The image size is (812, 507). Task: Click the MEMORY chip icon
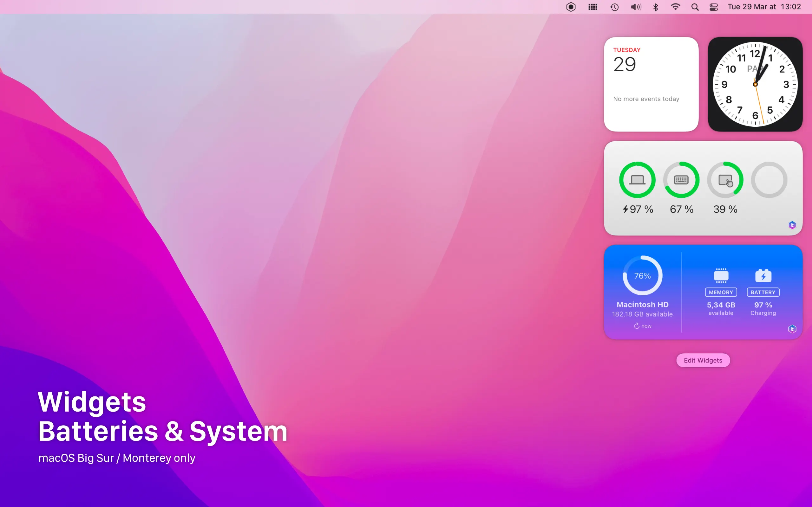pos(721,276)
